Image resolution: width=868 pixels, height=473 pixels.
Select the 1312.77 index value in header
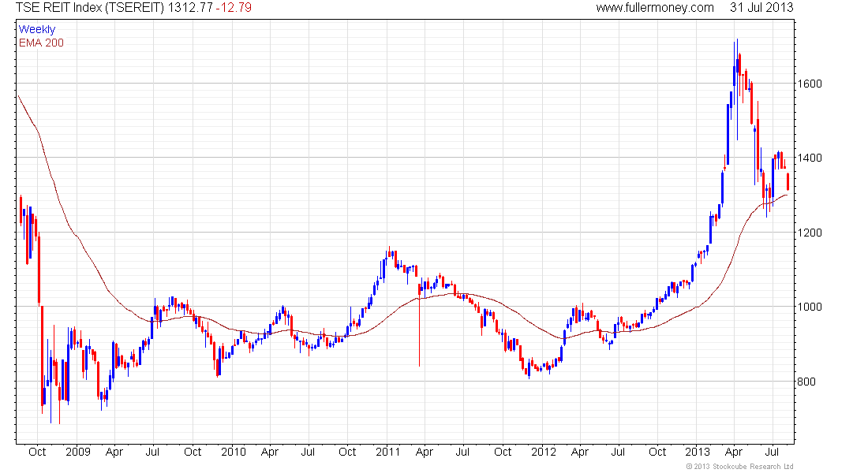[190, 8]
